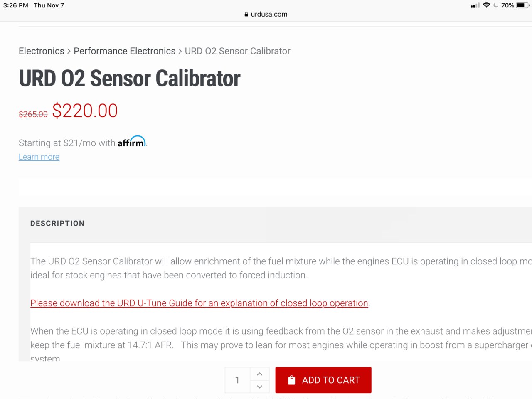Increase quantity with the up arrow
The image size is (532, 399).
[x=259, y=374]
